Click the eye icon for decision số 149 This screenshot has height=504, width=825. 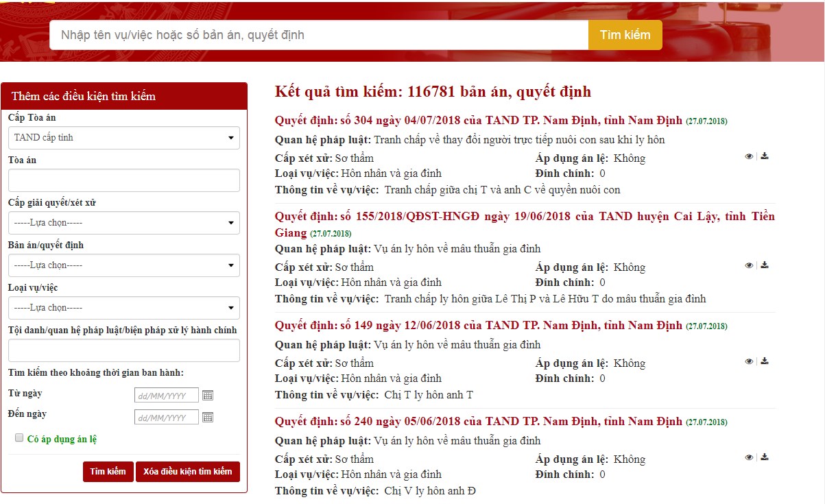749,361
